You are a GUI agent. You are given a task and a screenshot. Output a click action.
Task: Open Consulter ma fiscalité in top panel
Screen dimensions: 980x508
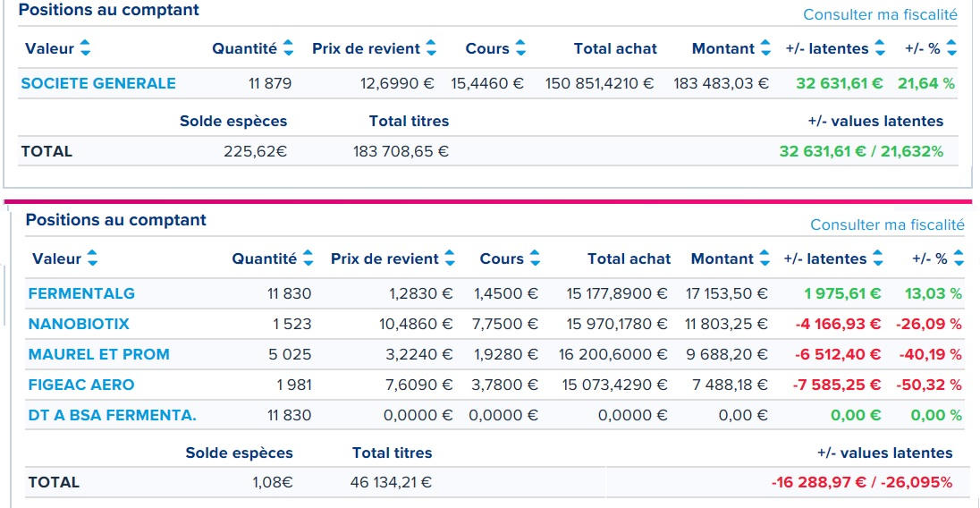tap(880, 14)
